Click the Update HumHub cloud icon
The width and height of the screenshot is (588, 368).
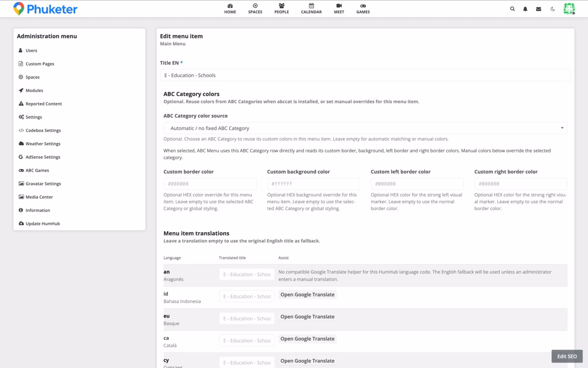coord(21,224)
